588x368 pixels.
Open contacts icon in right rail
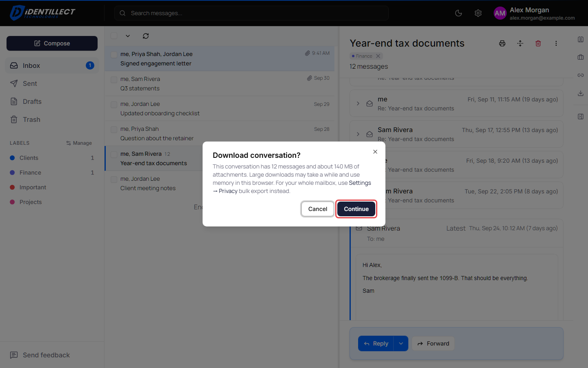pos(581,39)
